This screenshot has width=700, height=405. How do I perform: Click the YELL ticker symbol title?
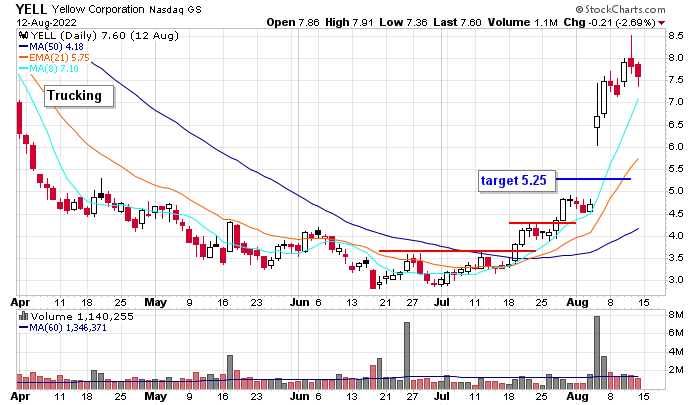pyautogui.click(x=31, y=9)
